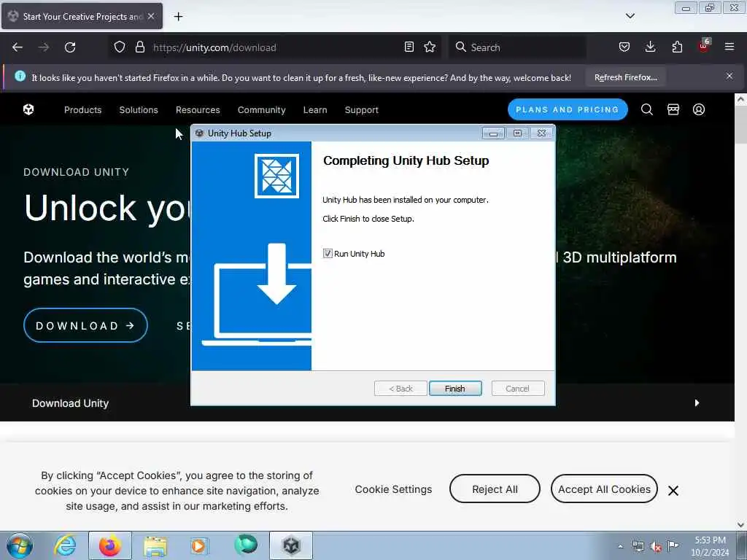Screen dimensions: 747x560
Task: Toggle reader view icon in address bar
Action: (x=409, y=47)
